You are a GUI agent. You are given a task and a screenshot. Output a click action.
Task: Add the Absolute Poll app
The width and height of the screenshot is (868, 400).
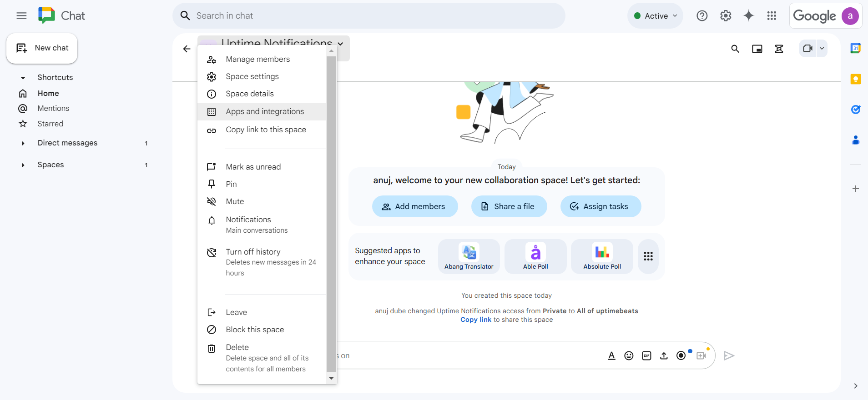602,256
